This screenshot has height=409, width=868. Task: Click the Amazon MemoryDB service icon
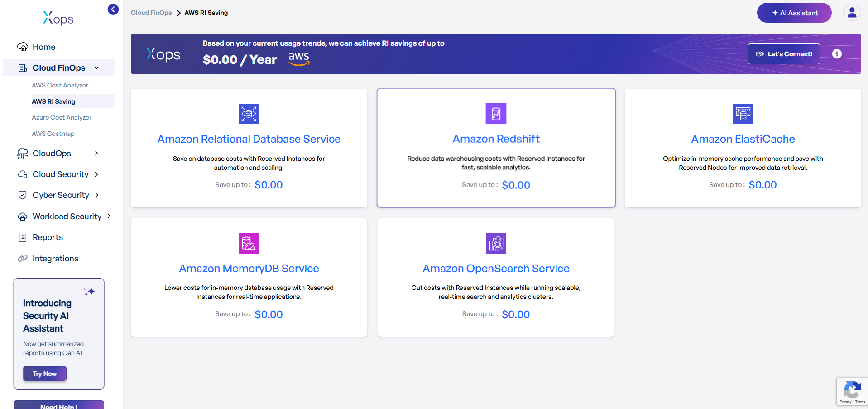tap(249, 243)
